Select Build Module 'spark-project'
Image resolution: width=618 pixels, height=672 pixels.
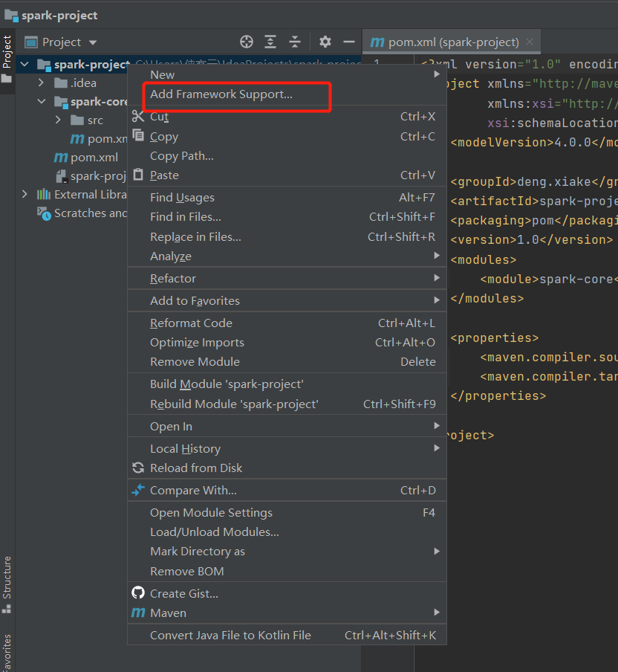point(287,384)
